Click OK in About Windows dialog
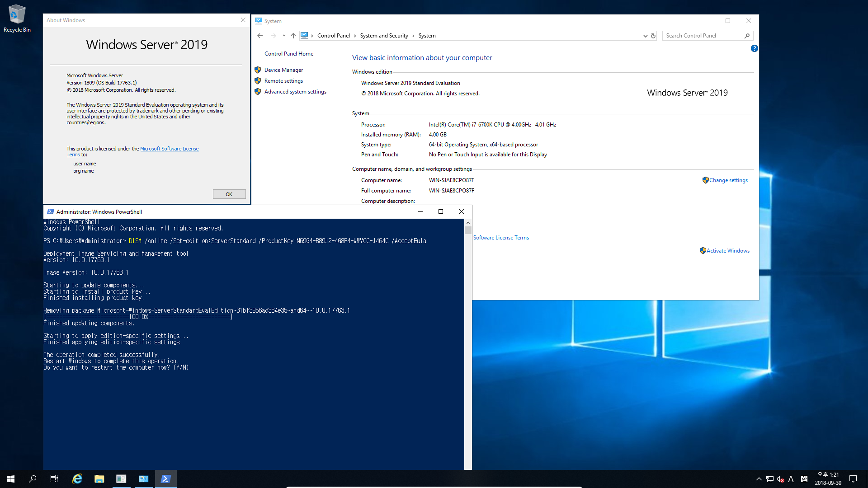This screenshot has width=868, height=488. (x=229, y=194)
